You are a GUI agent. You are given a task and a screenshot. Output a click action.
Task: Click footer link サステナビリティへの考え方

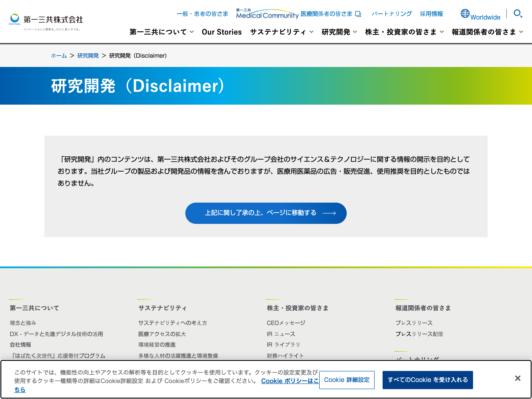click(173, 323)
